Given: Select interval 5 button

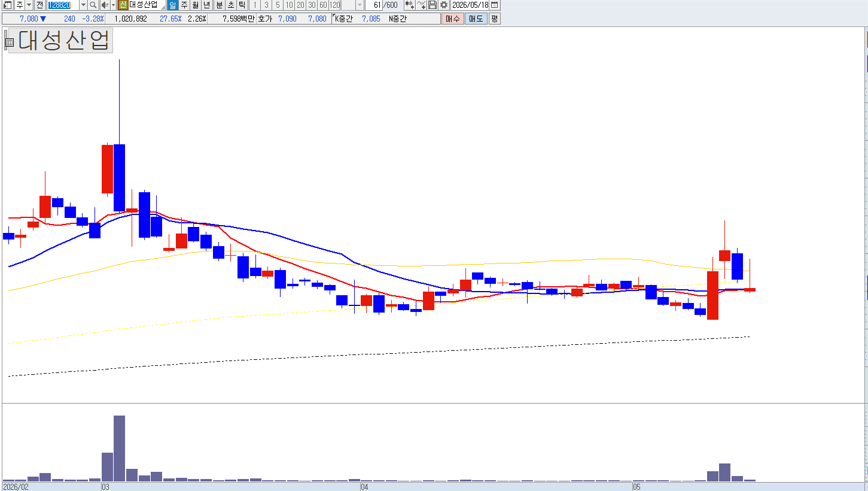Looking at the screenshot, I should coord(278,5).
